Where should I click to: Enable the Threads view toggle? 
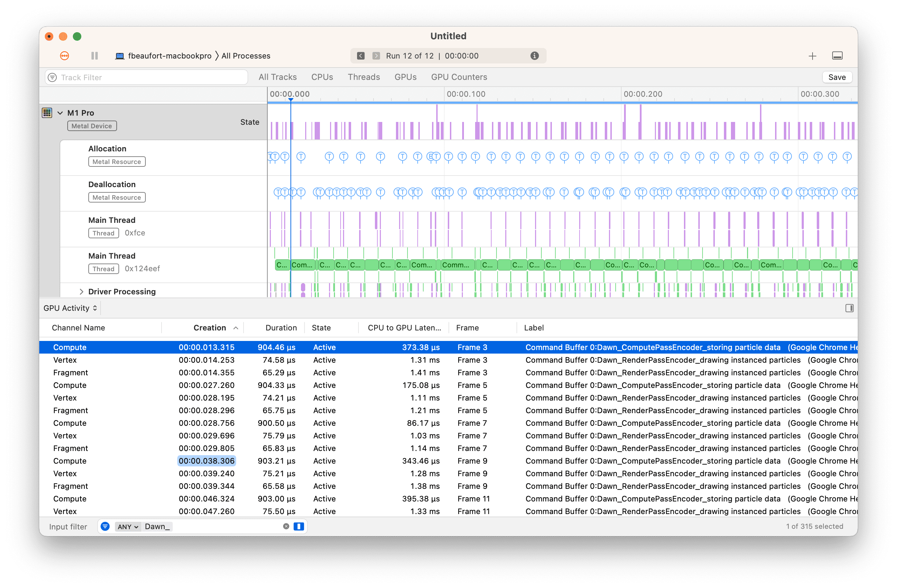tap(363, 77)
